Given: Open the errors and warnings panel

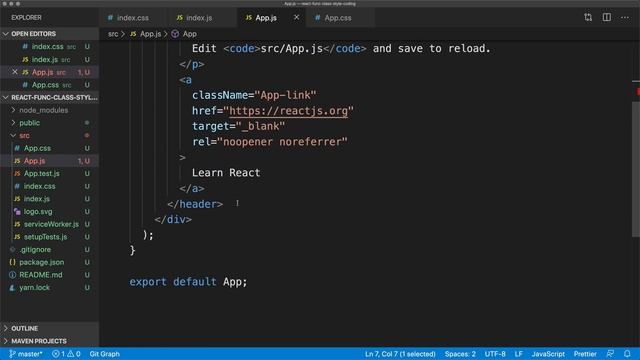Looking at the screenshot, I should [66, 354].
